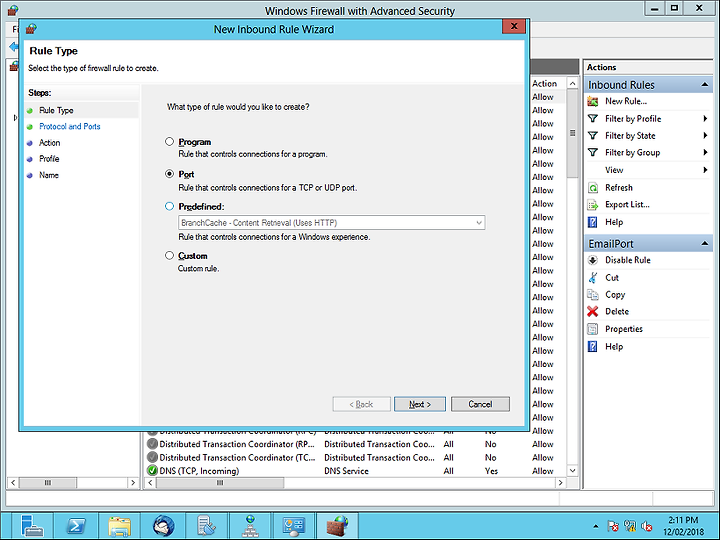Click the Name step label
Viewport: 720px width, 540px height.
(x=49, y=175)
